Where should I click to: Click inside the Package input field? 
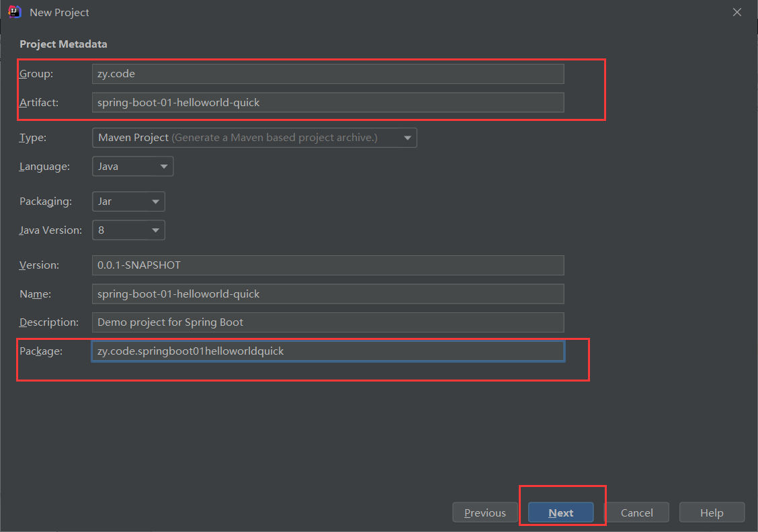click(x=328, y=351)
